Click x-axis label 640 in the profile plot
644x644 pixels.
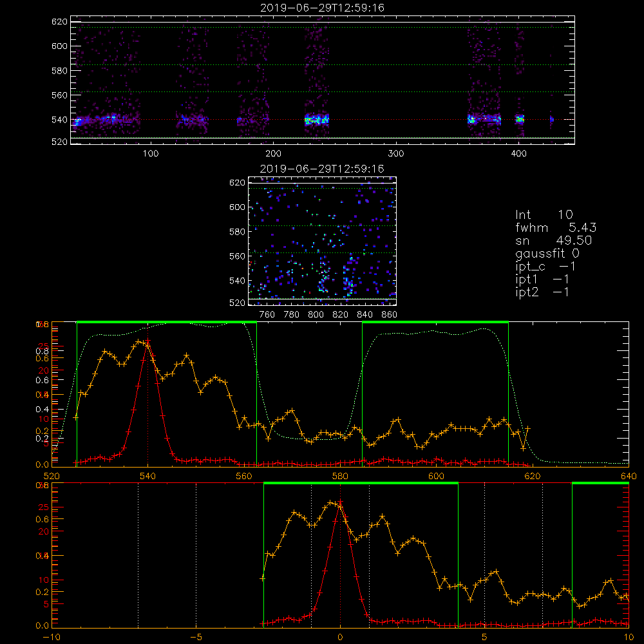tap(629, 476)
